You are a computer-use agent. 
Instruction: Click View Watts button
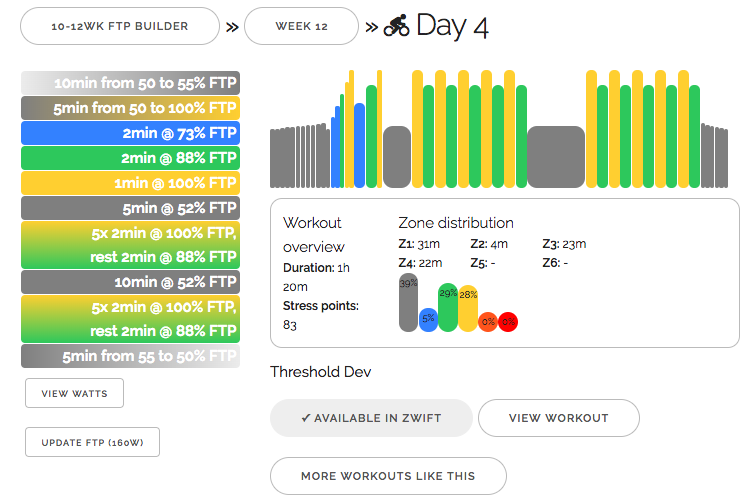pos(74,393)
